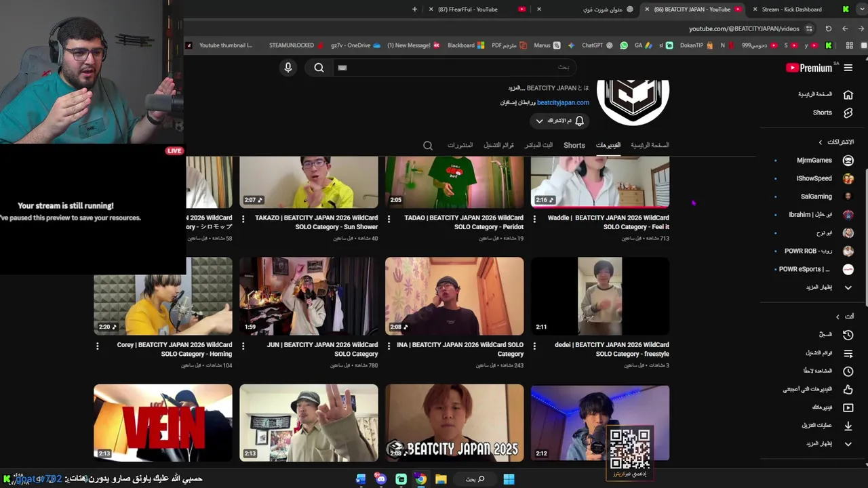Open the Blackboard bookmark

click(x=466, y=45)
